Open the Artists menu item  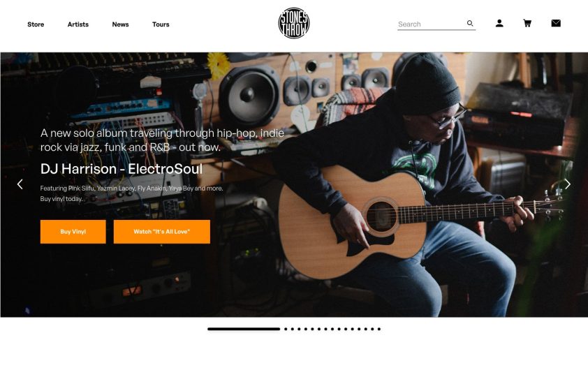pos(78,24)
